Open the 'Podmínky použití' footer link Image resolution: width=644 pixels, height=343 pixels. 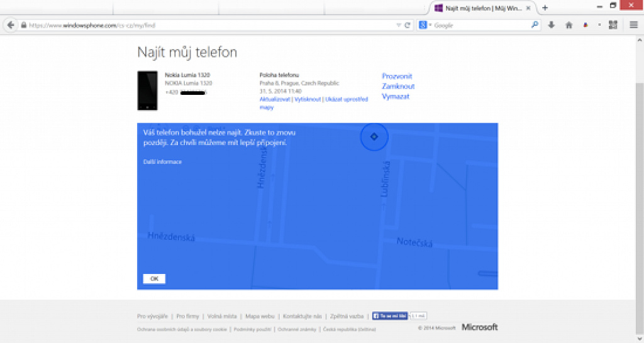click(x=253, y=329)
